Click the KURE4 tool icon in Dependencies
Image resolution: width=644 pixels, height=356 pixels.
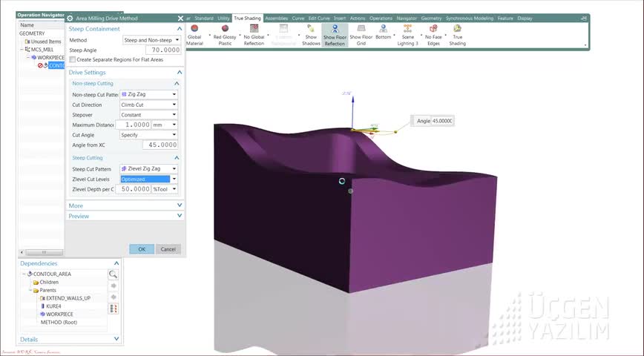(43, 306)
